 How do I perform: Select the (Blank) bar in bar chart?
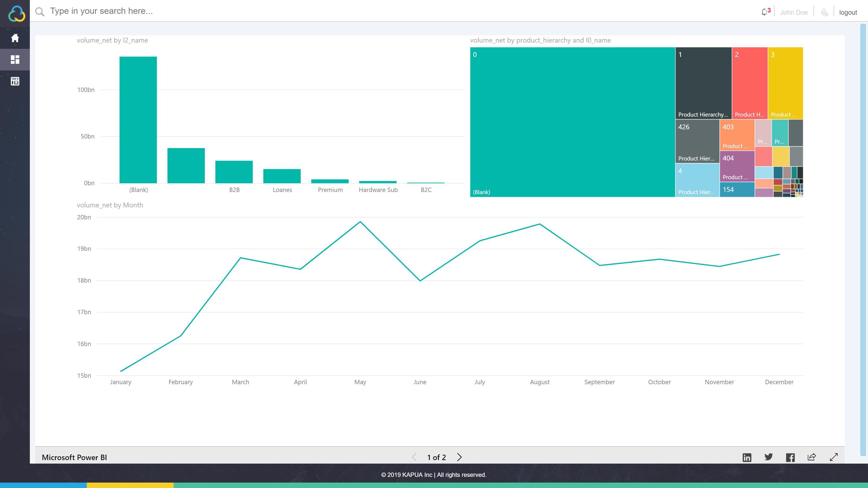tap(138, 120)
